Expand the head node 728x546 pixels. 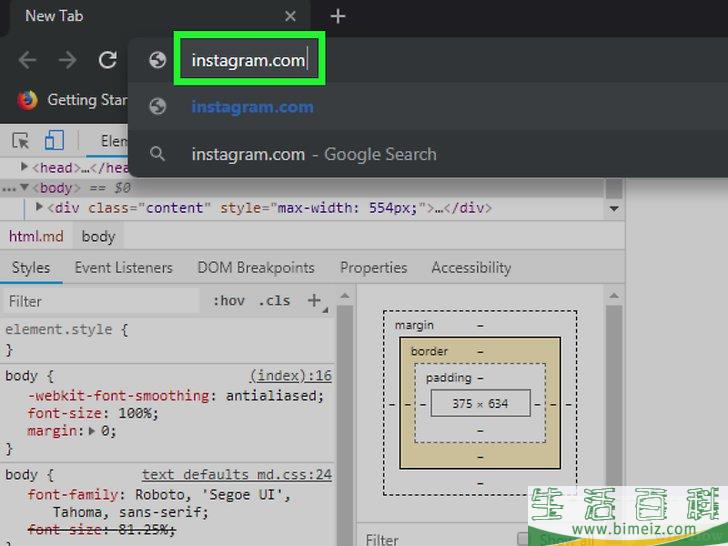(x=24, y=166)
